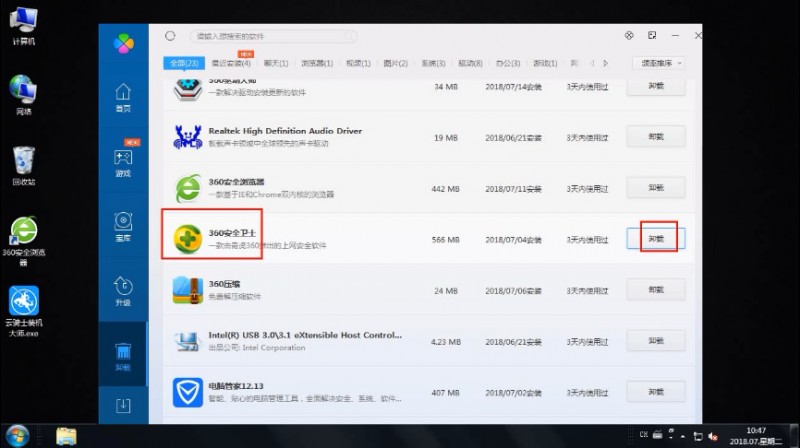Image resolution: width=800 pixels, height=448 pixels.
Task: Click Realtek High Definition Audio Driver name
Action: [x=285, y=131]
